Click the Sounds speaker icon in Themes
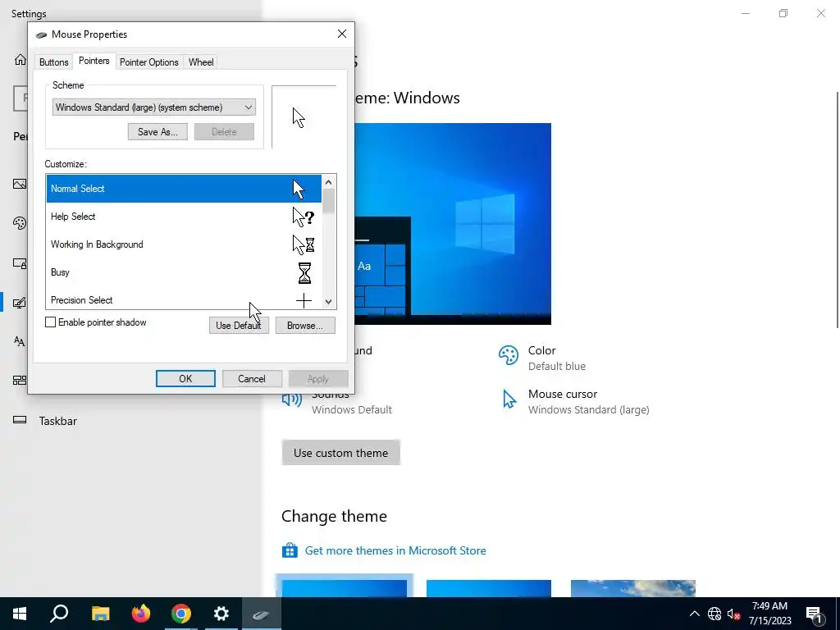Image resolution: width=840 pixels, height=630 pixels. click(x=292, y=399)
